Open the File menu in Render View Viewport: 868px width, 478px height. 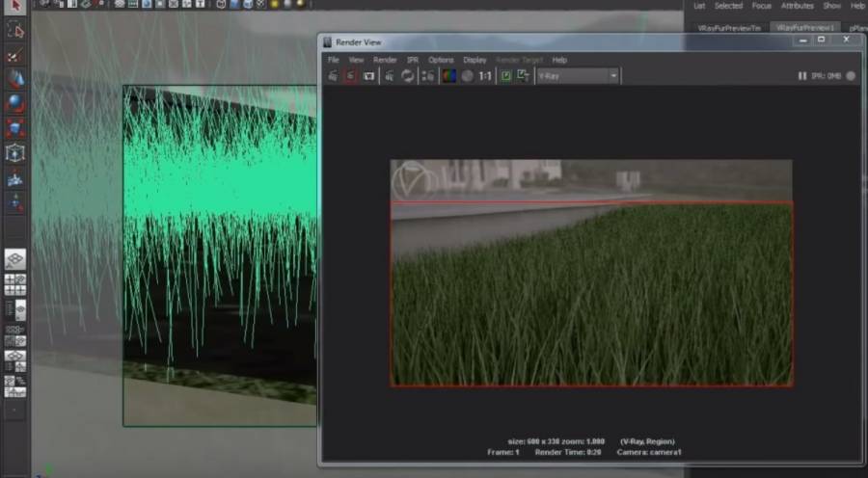point(334,60)
